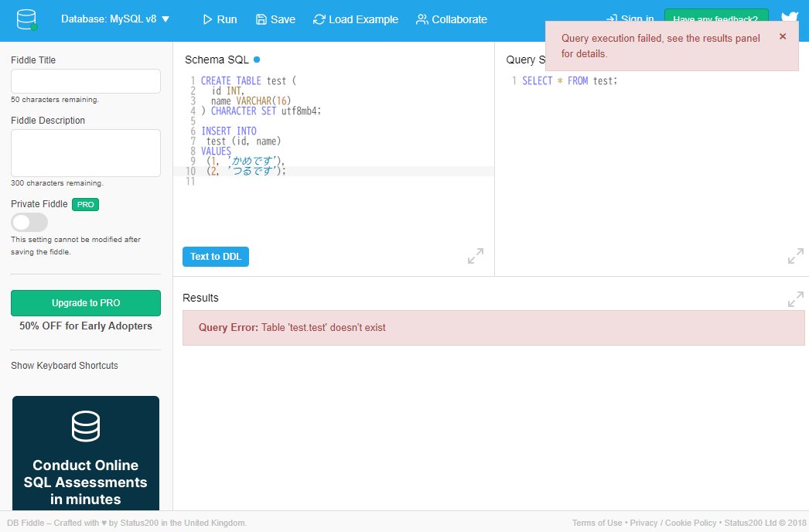Screen dimensions: 809x532
Task: Click the Status200 footer link
Action: [750, 523]
